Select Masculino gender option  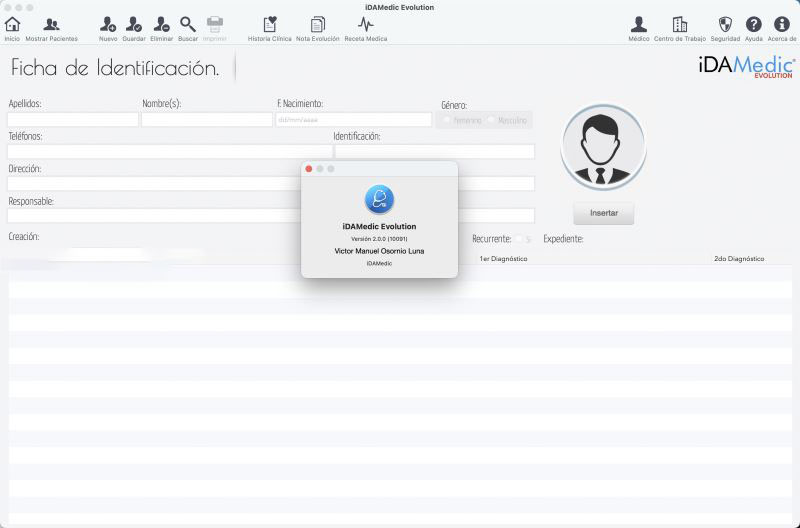click(491, 120)
